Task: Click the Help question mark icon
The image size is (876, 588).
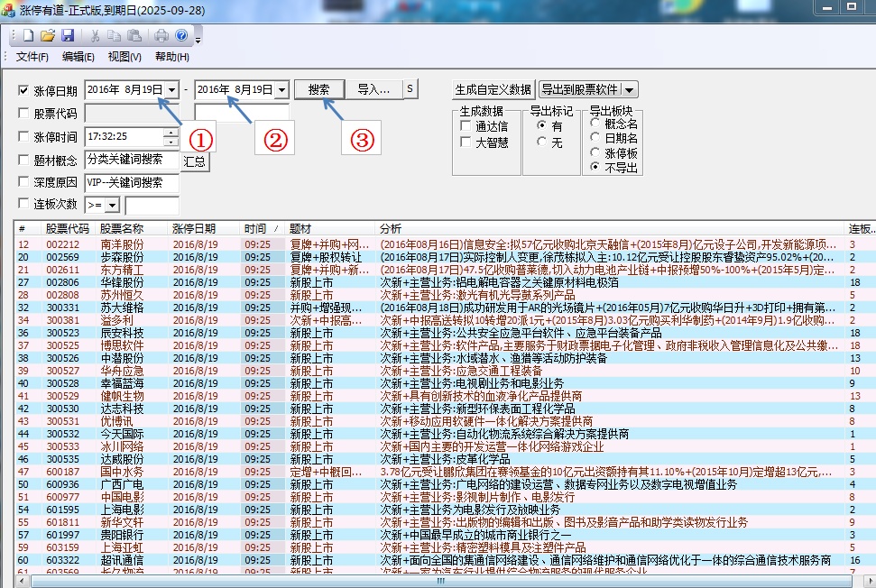Action: 181,36
